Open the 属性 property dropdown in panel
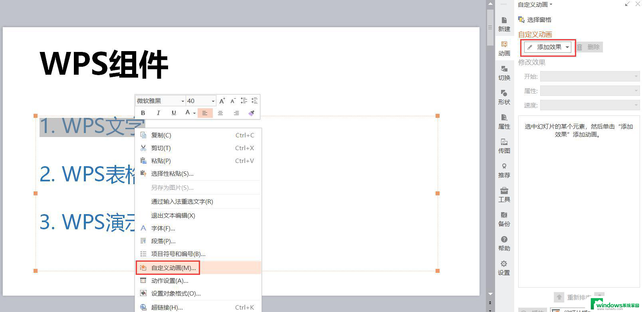 tap(590, 91)
